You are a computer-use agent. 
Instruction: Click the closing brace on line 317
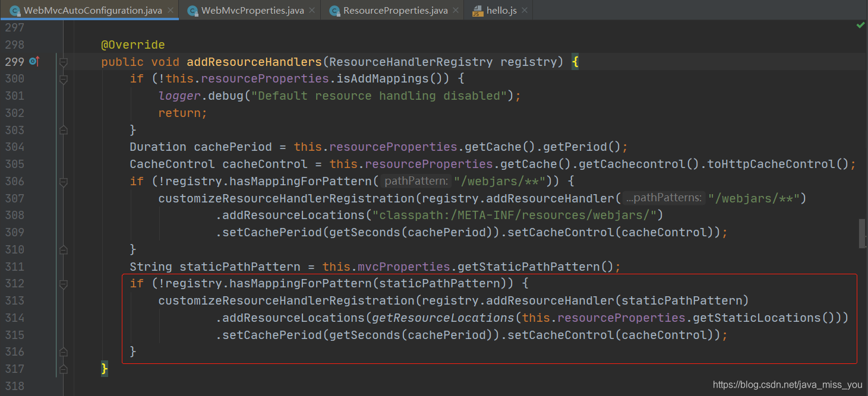pyautogui.click(x=105, y=369)
